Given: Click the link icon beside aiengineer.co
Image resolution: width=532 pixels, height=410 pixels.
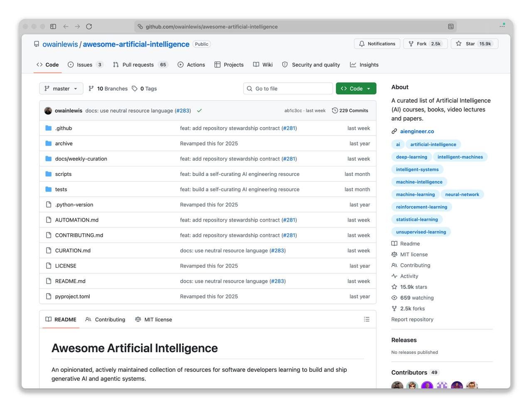Looking at the screenshot, I should point(394,131).
